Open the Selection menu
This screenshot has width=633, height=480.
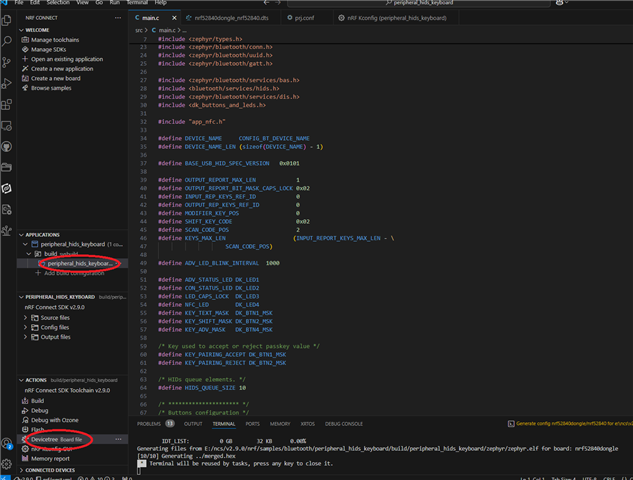[x=58, y=2]
